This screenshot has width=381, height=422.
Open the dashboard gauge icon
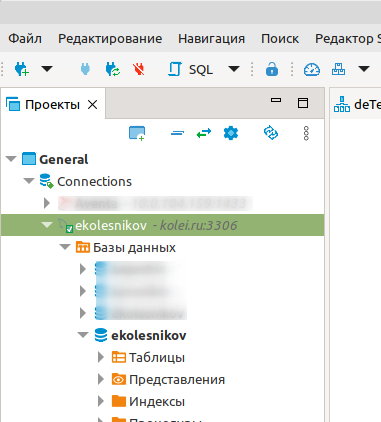click(312, 69)
